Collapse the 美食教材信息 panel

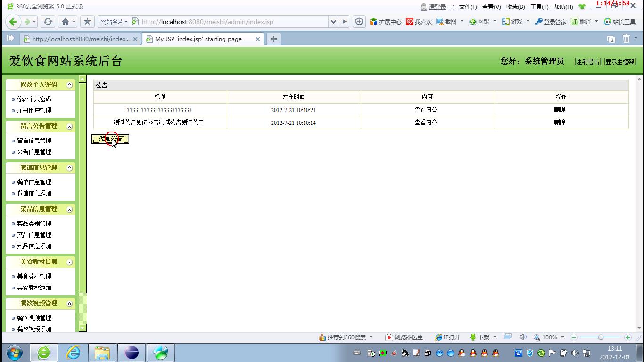[69, 262]
